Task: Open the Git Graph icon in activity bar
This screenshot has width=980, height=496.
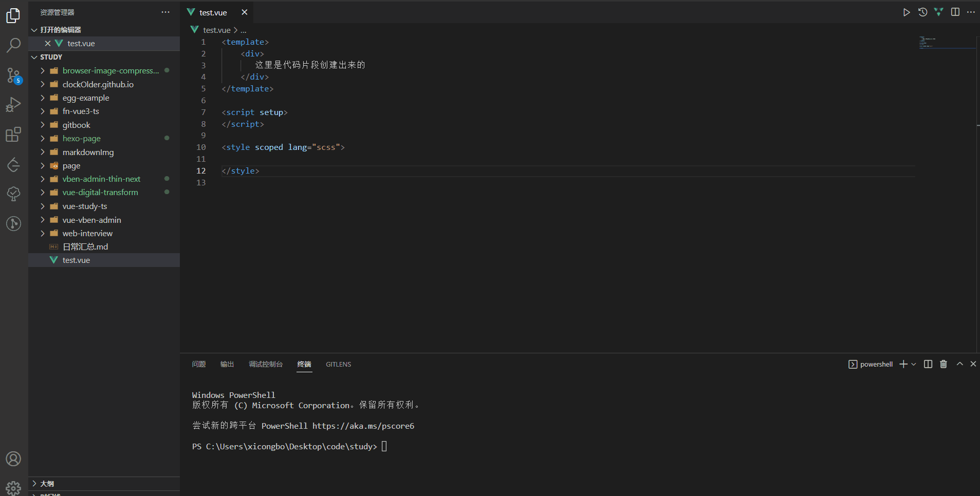Action: [13, 223]
